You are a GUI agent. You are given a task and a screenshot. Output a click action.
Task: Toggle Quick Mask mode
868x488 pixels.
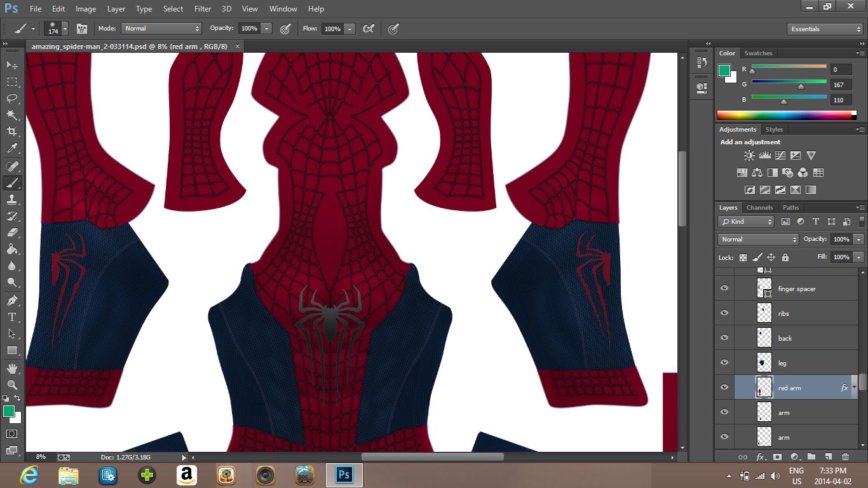point(12,433)
